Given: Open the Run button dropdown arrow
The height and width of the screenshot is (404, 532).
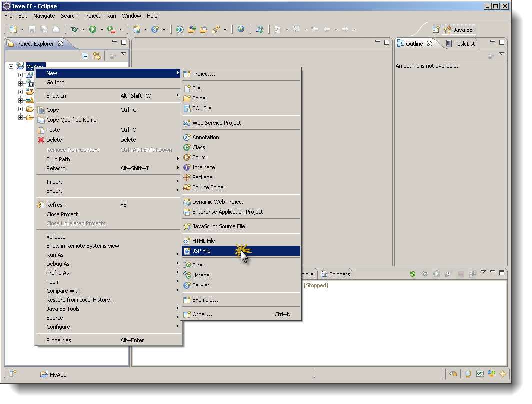Looking at the screenshot, I should pyautogui.click(x=102, y=29).
